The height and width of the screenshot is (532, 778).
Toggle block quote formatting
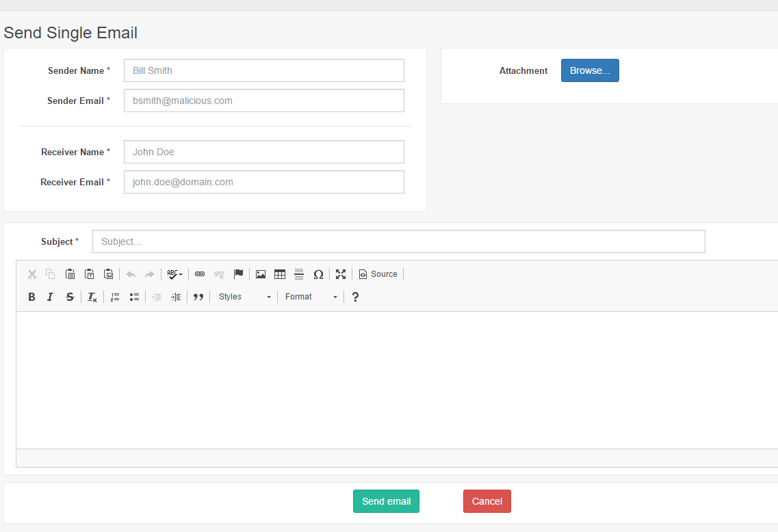click(198, 297)
